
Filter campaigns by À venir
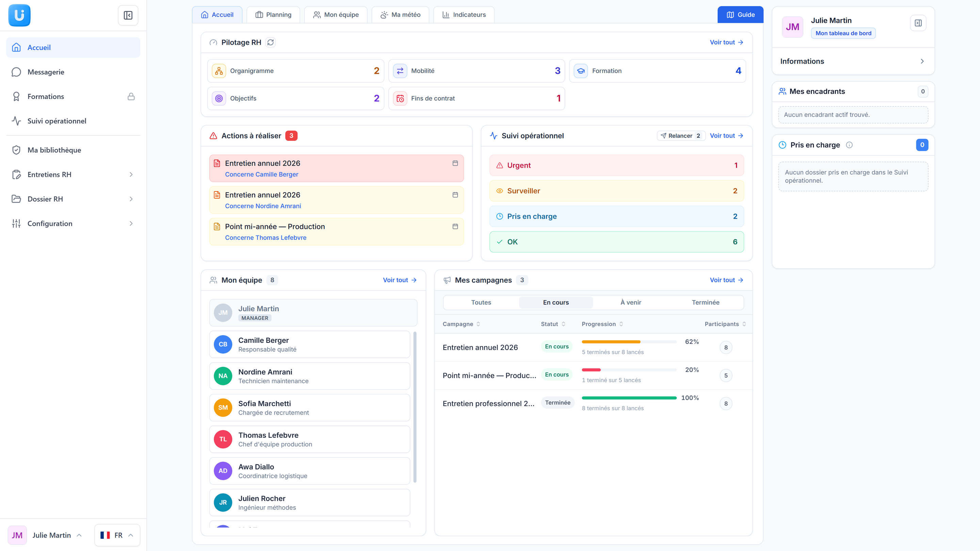coord(631,302)
